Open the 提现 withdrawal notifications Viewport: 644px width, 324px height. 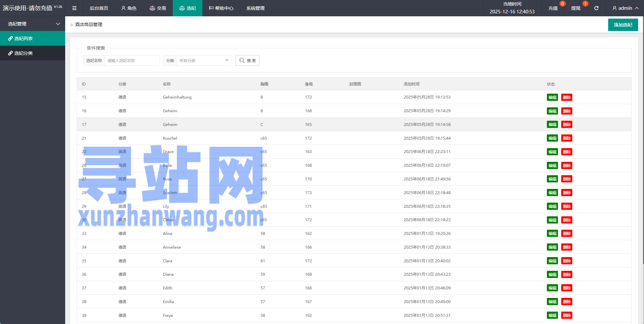coord(576,8)
